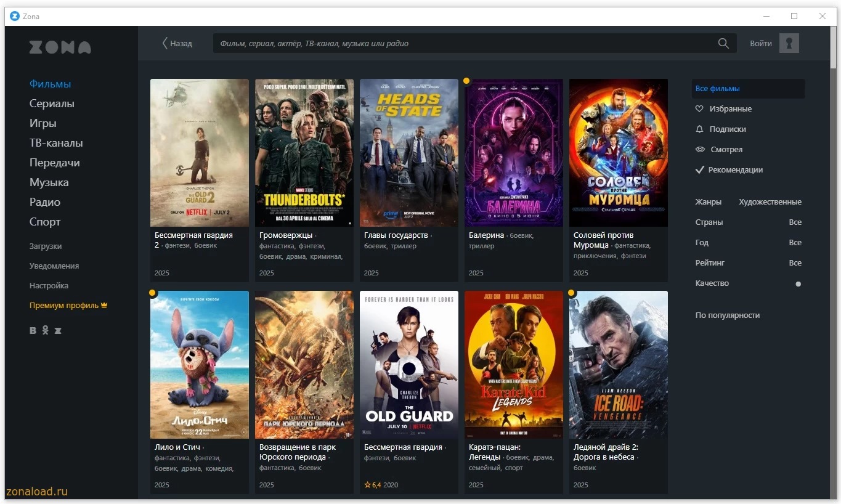Click the Zona "Z" social icon
The width and height of the screenshot is (841, 504).
(x=58, y=331)
